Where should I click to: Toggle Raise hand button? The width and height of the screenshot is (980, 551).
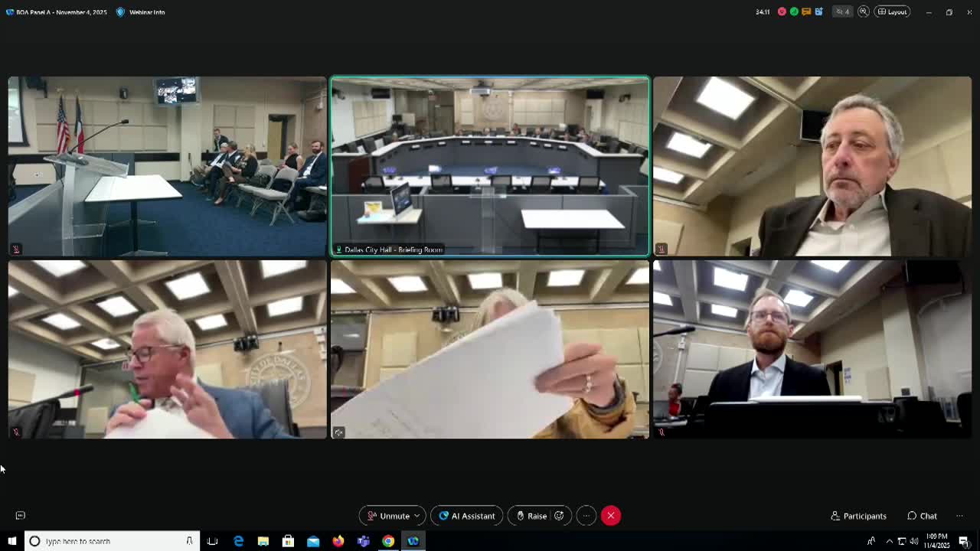531,516
